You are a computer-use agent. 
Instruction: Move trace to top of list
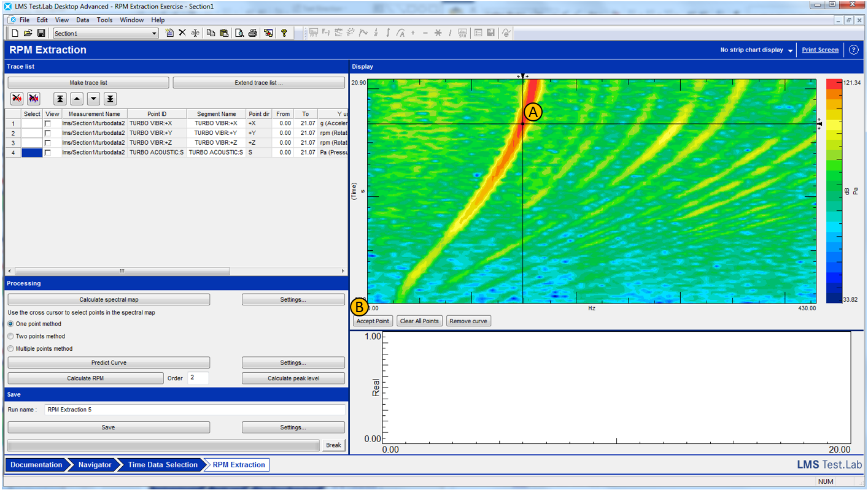coord(60,98)
